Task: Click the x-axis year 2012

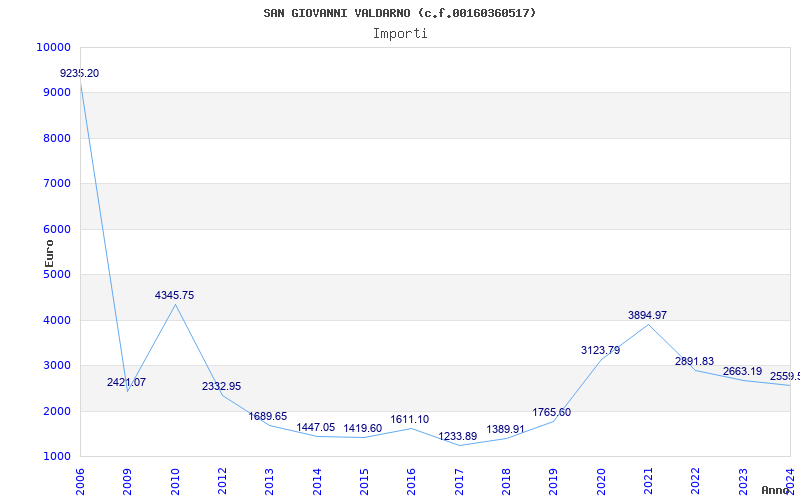Action: [222, 482]
